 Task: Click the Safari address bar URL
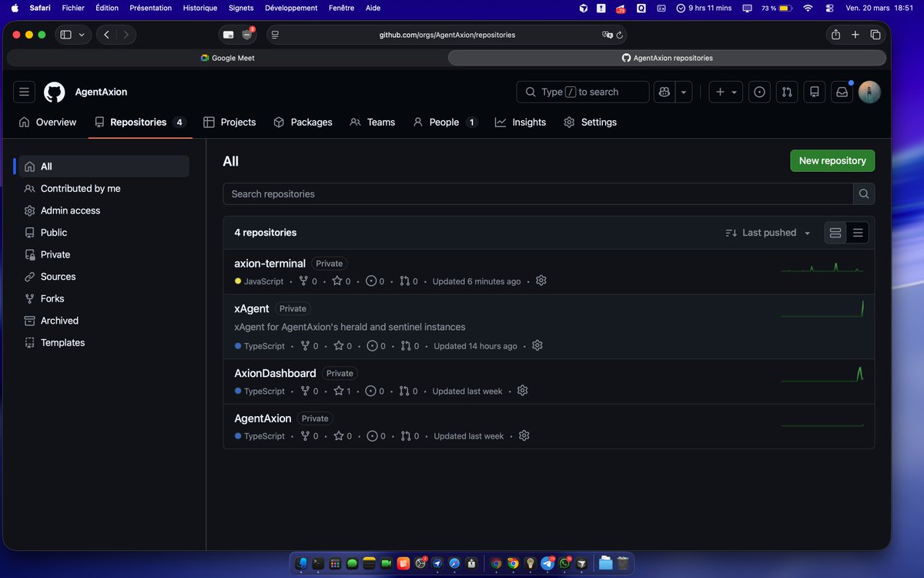[447, 35]
